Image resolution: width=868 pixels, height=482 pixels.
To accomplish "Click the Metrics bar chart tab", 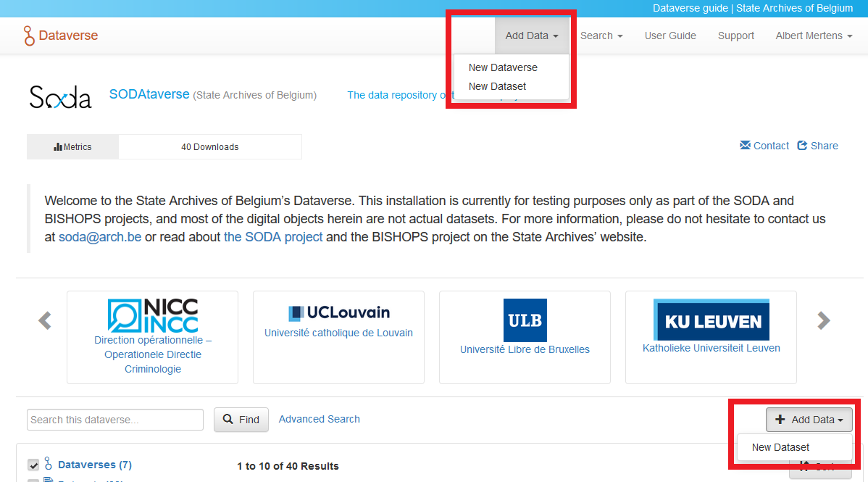I will coord(72,147).
